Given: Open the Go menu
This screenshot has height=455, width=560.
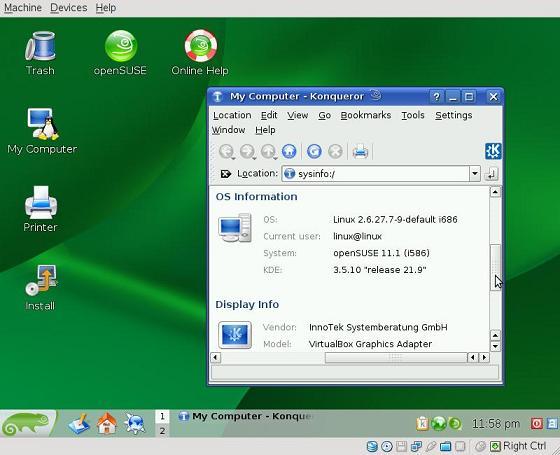Looking at the screenshot, I should (324, 115).
